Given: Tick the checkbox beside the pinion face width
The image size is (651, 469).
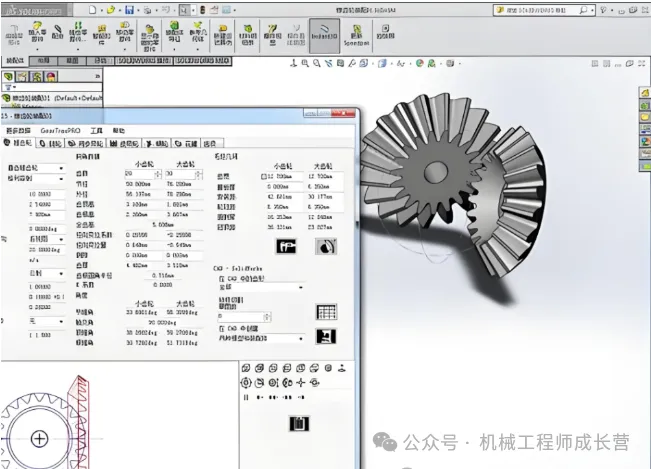Looking at the screenshot, I should (x=263, y=176).
